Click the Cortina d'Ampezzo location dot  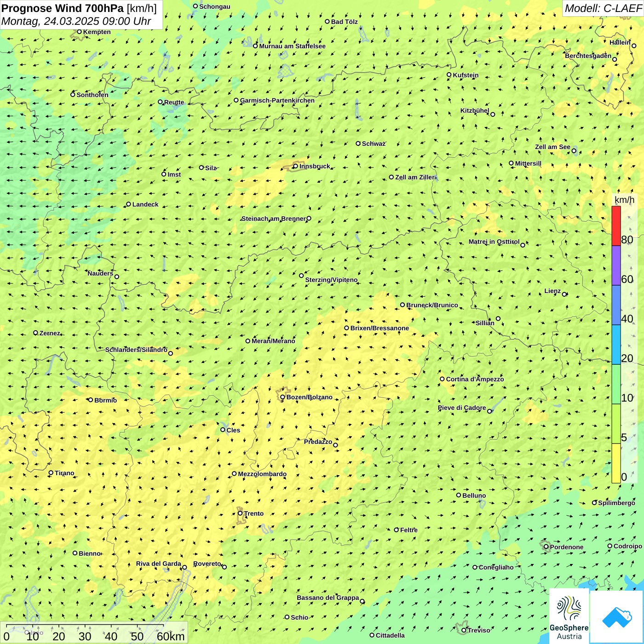442,379
